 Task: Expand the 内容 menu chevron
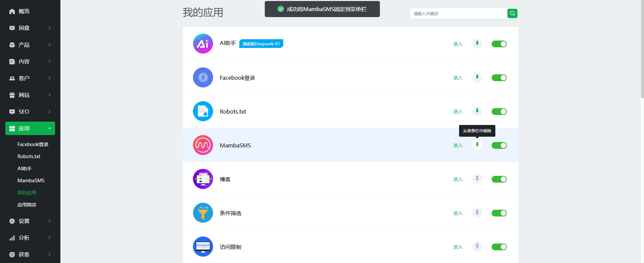pos(50,61)
